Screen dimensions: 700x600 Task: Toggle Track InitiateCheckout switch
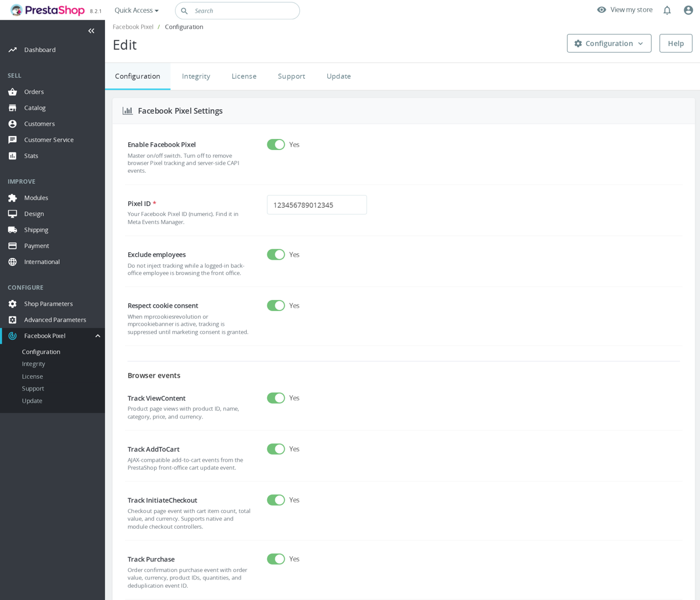tap(276, 500)
